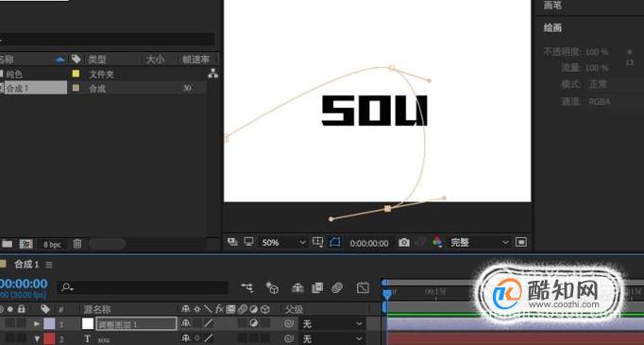Toggle shy switch on the sou layer
The image size is (644, 345).
click(186, 338)
